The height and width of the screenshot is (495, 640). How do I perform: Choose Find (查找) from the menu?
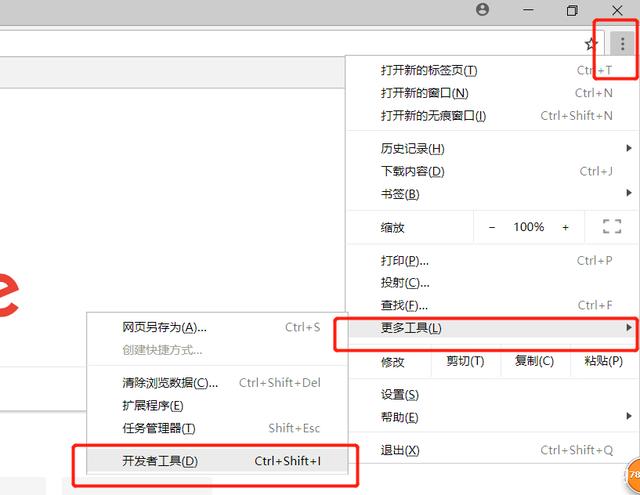pos(491,305)
